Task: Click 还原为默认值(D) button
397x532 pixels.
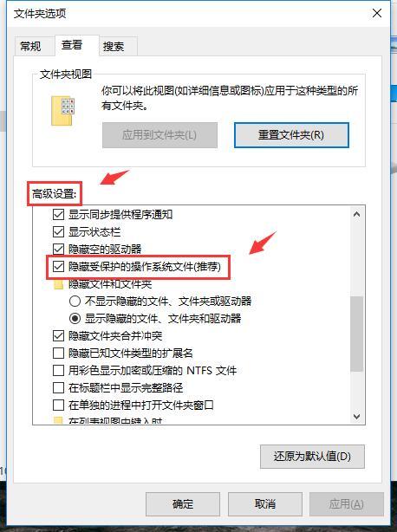Action: [x=312, y=457]
